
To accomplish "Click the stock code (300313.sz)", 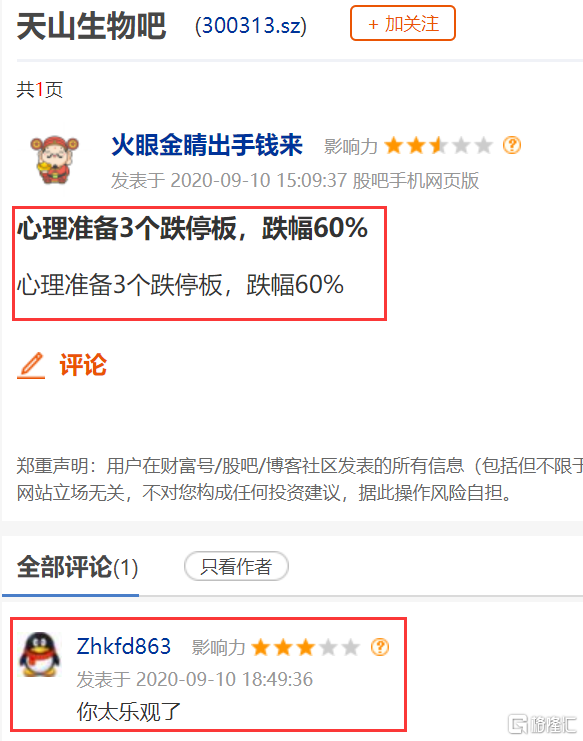I will pos(251,25).
